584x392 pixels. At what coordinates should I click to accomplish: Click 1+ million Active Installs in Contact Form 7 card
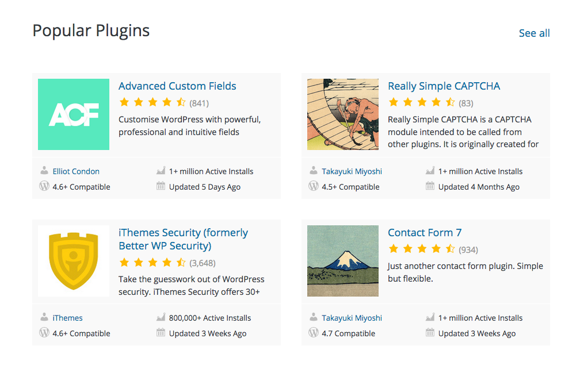480,318
